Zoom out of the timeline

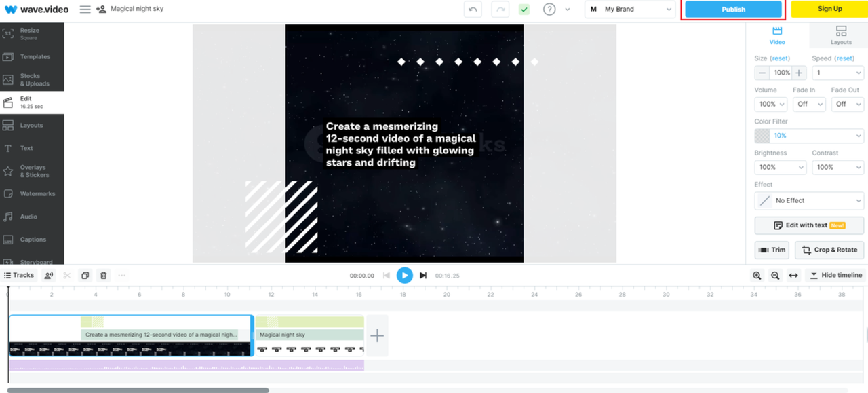[x=775, y=275]
